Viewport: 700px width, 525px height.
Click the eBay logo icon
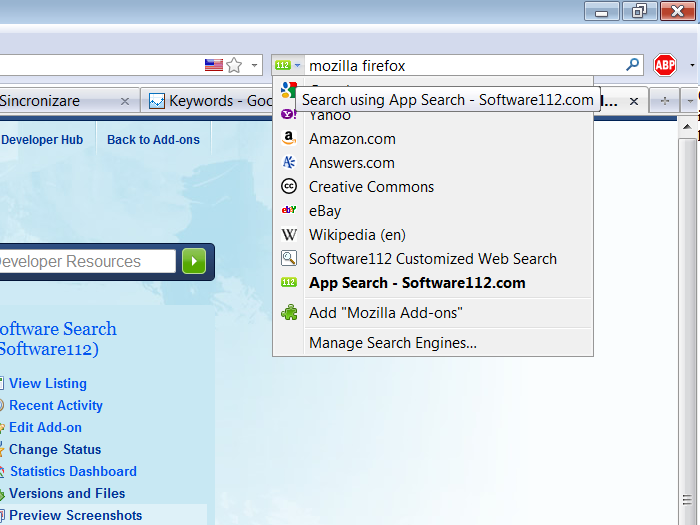tap(289, 210)
